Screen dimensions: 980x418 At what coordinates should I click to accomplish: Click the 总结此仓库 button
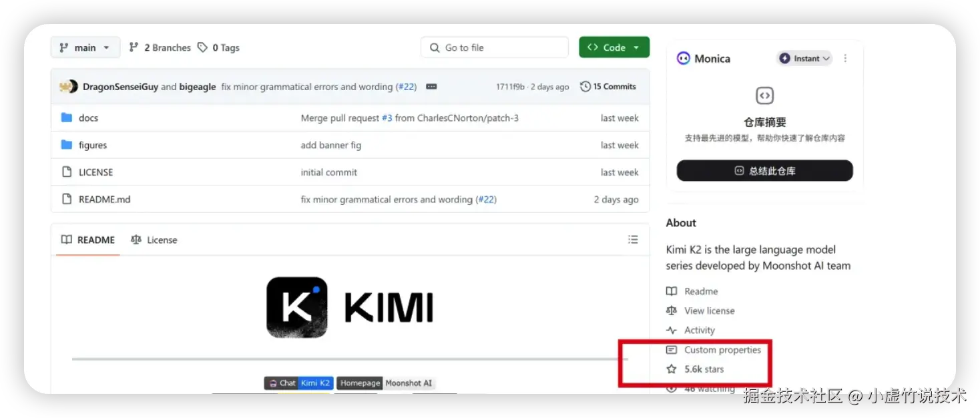click(764, 171)
